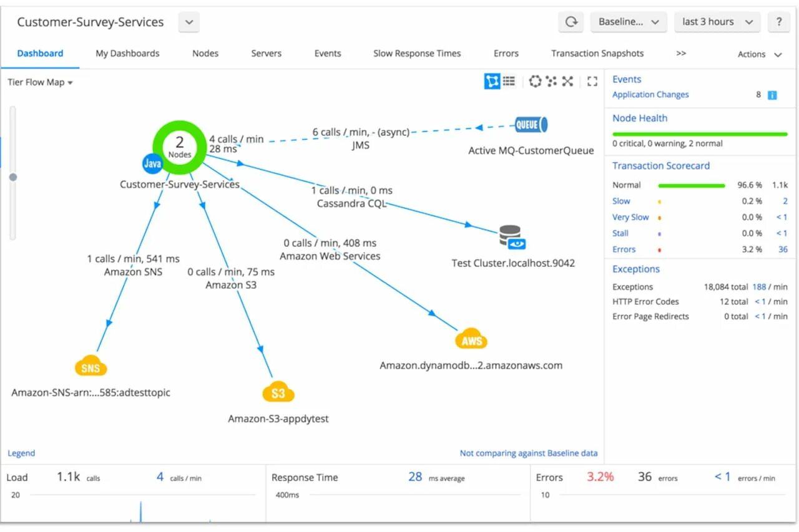Expand the Actions menu
Image resolution: width=799 pixels, height=532 pixels.
point(760,54)
